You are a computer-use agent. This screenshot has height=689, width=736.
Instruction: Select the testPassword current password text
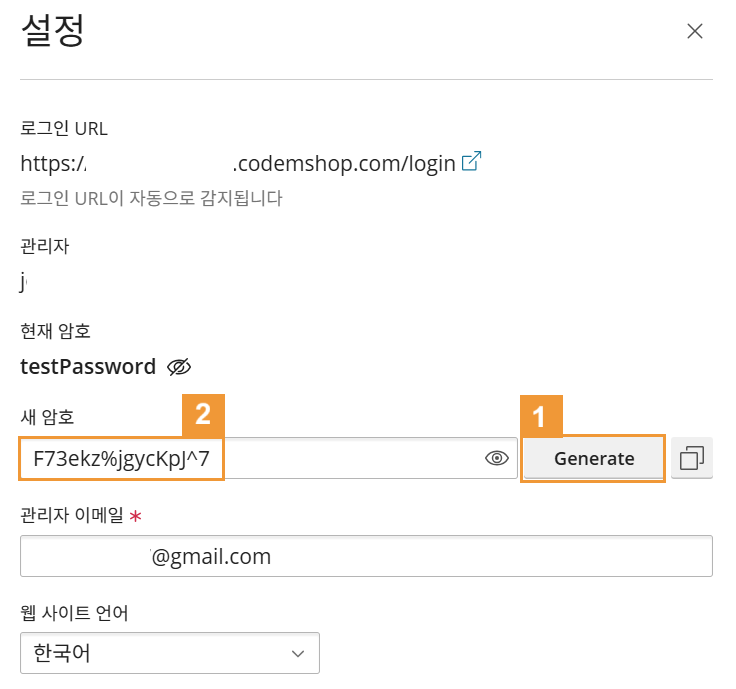[x=88, y=367]
